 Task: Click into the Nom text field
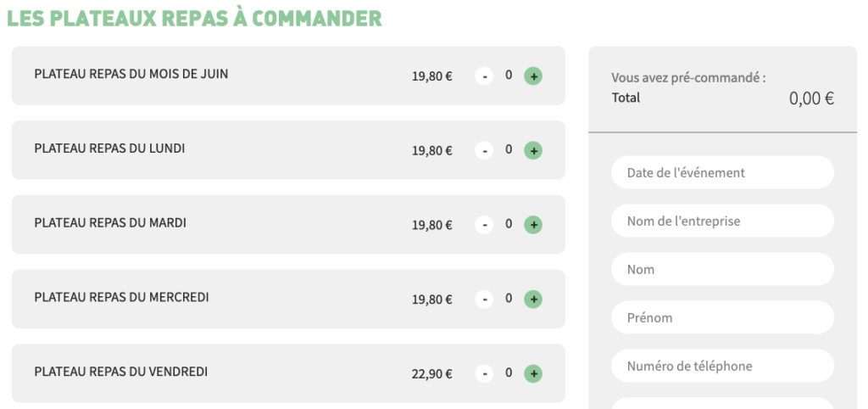[722, 269]
